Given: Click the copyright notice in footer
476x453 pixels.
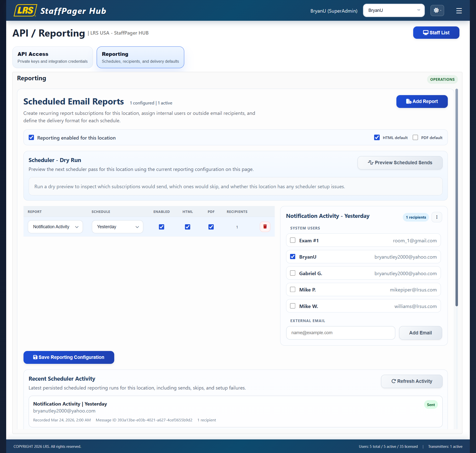Looking at the screenshot, I should (47, 447).
